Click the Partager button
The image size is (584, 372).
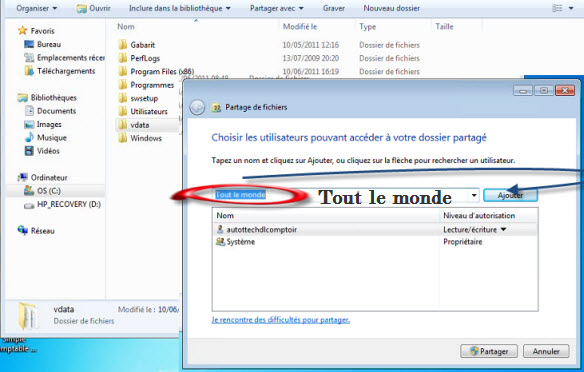coord(489,351)
